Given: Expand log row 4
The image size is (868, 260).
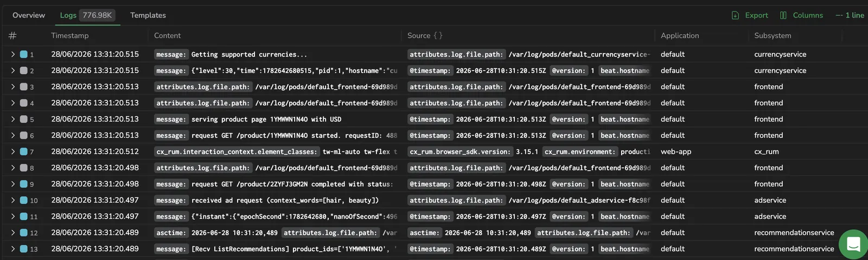Looking at the screenshot, I should (x=12, y=103).
